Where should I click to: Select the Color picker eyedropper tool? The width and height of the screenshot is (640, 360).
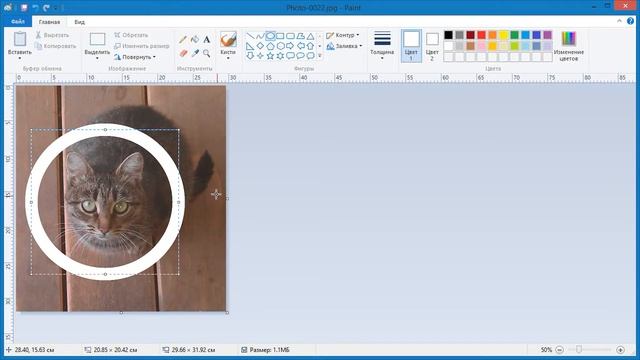(195, 53)
